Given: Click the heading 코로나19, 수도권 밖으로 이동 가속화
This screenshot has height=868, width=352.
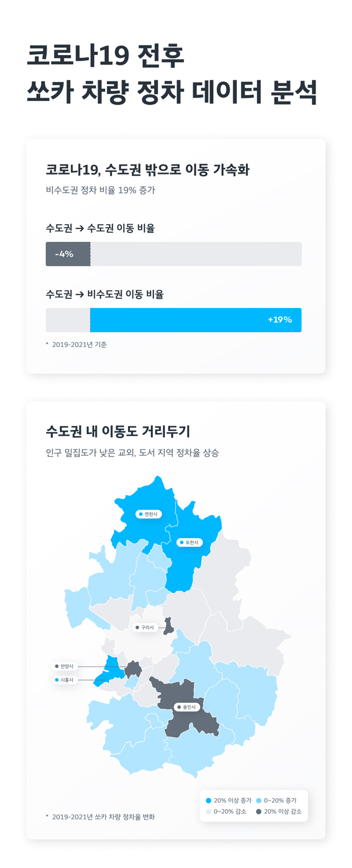Looking at the screenshot, I should click(148, 170).
